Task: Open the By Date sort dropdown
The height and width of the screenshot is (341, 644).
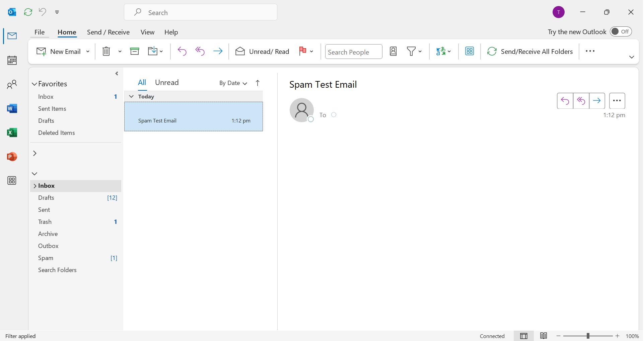Action: (x=233, y=83)
